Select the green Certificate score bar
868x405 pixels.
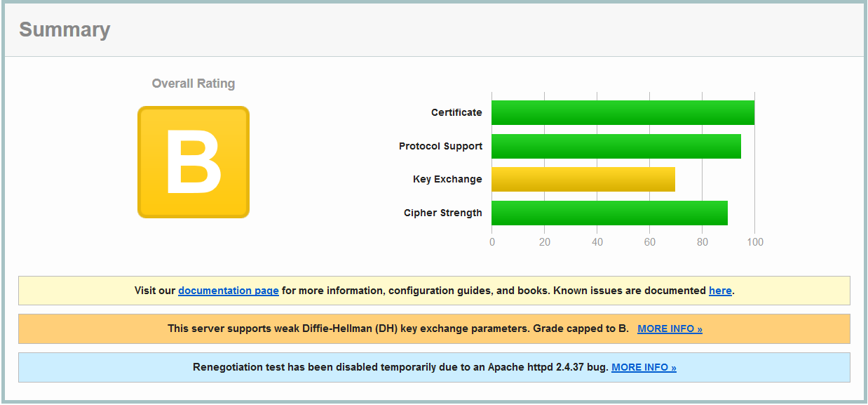(623, 113)
